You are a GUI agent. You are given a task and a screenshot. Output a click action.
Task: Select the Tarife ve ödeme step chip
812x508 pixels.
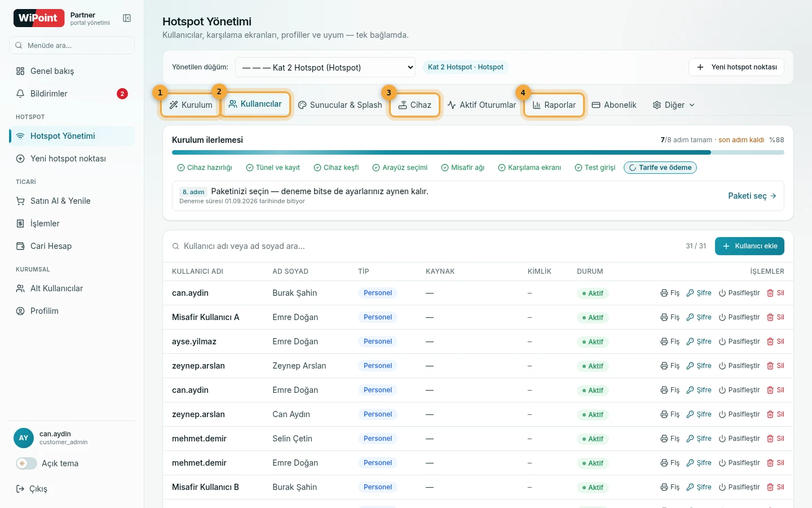point(660,168)
